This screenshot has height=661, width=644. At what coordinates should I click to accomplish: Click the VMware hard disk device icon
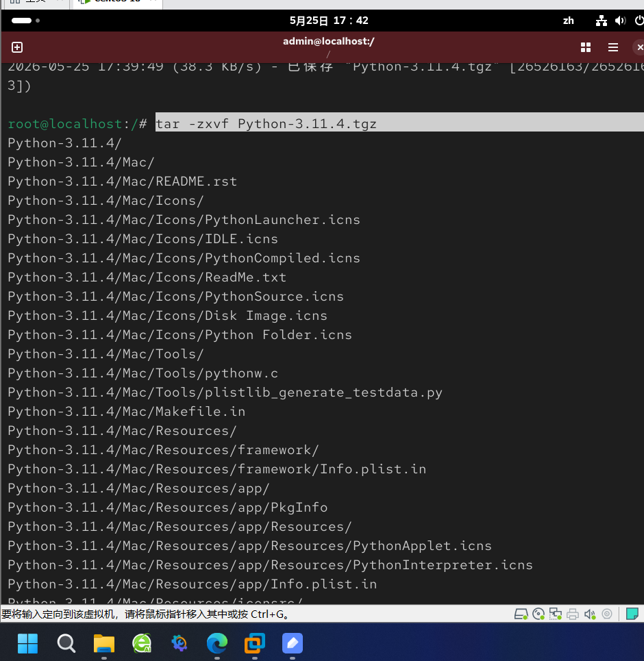point(521,614)
